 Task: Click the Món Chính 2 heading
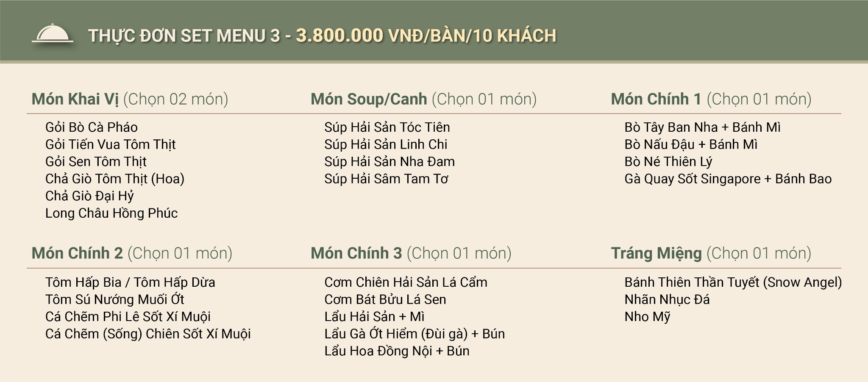tap(77, 253)
